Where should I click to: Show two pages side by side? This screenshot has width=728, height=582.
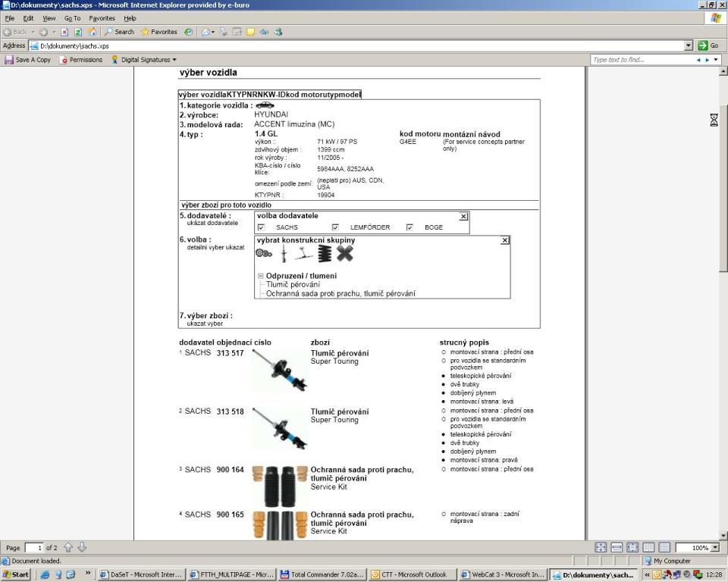648,548
